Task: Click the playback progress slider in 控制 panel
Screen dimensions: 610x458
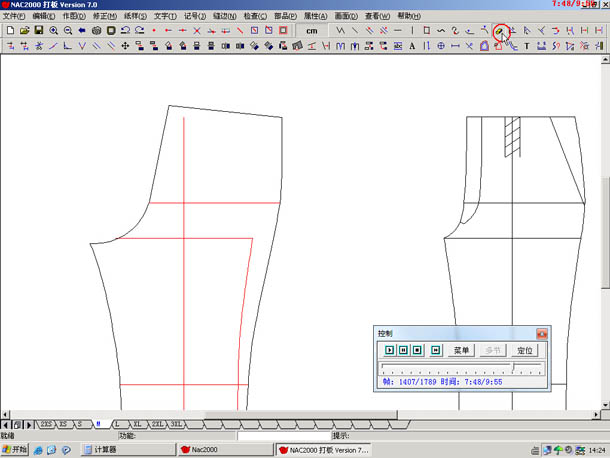Action: tap(462, 368)
